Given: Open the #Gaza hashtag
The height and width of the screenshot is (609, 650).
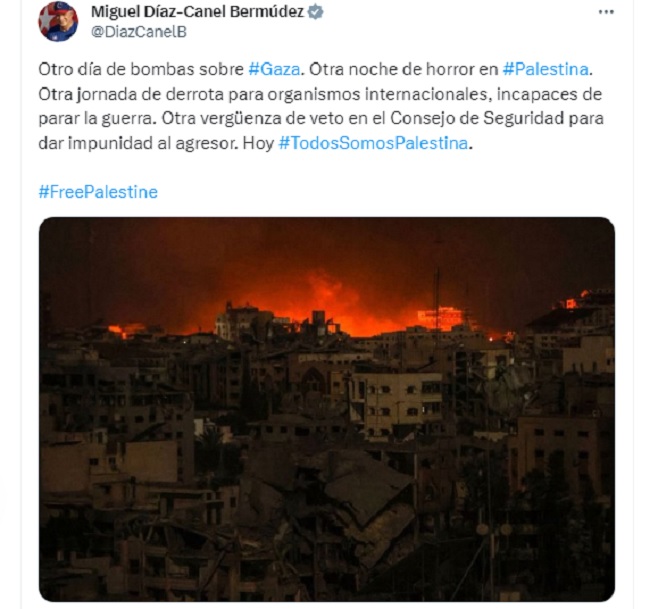Looking at the screenshot, I should [274, 69].
